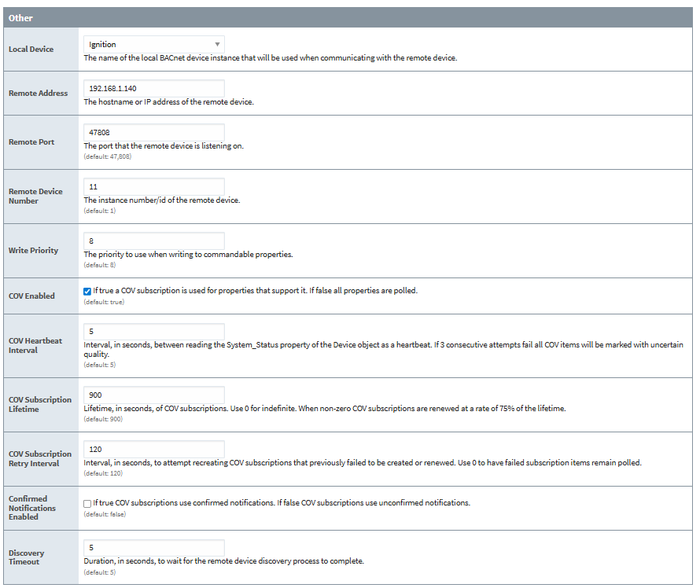Screen dimensions: 700x588
Task: Click the COV Subscription Retry Interval field
Action: [153, 449]
